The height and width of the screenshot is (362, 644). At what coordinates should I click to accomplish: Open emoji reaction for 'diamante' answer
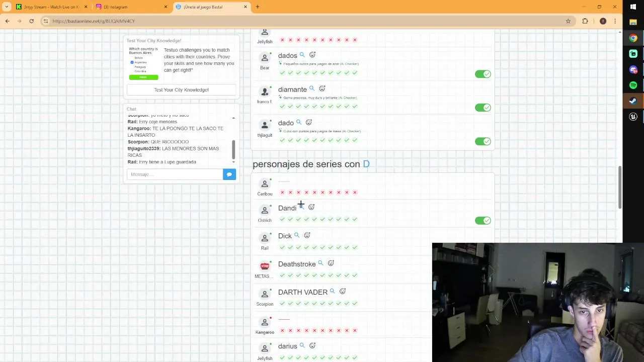tap(322, 88)
